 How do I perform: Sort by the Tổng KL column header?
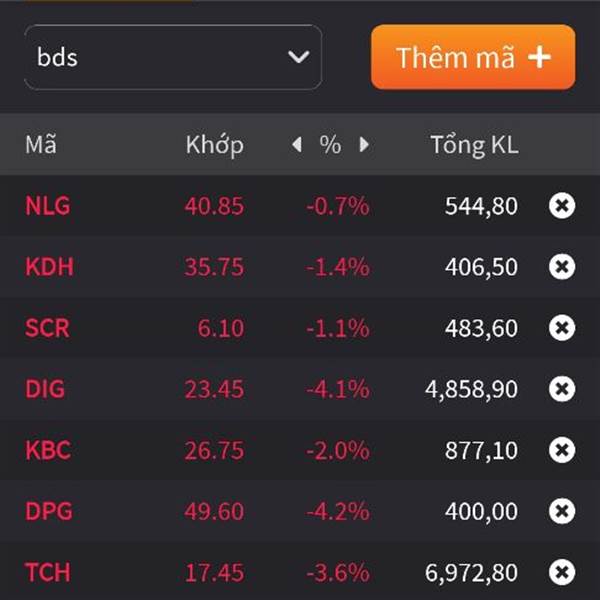point(474,145)
